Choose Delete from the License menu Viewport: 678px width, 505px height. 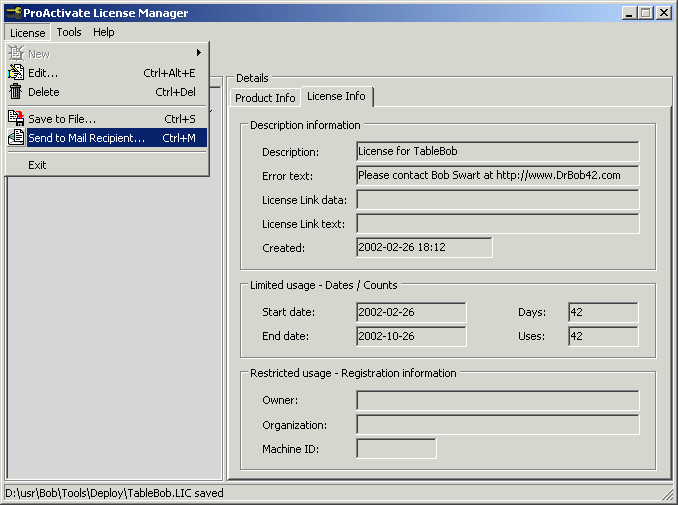coord(107,92)
